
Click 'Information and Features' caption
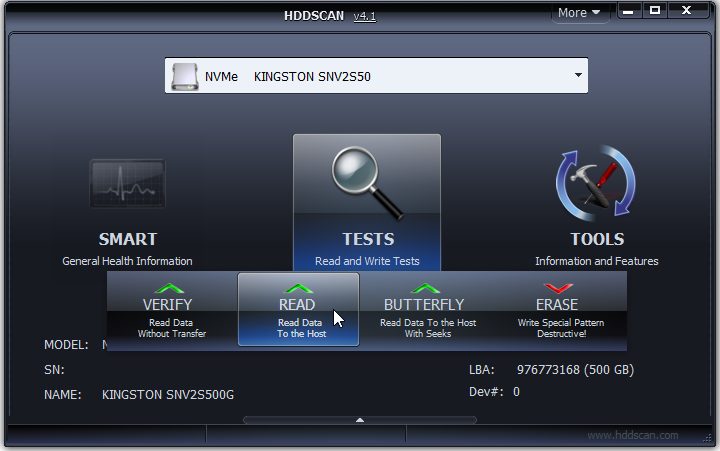pyautogui.click(x=596, y=261)
